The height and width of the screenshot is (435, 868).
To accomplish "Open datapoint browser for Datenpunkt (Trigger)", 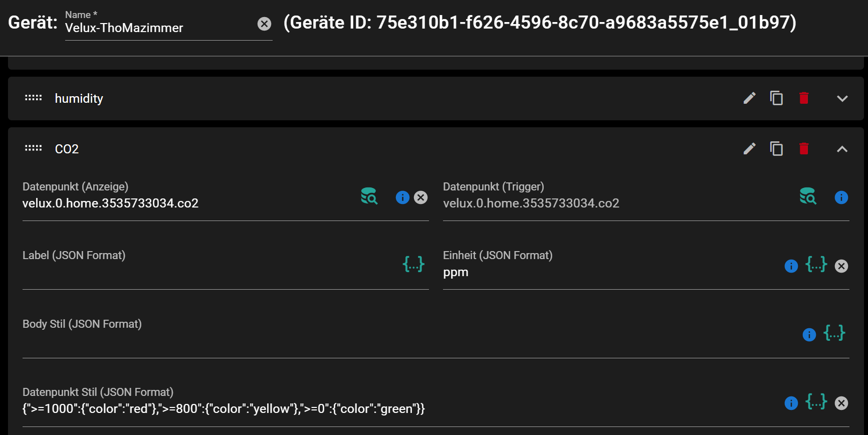I will pyautogui.click(x=807, y=196).
